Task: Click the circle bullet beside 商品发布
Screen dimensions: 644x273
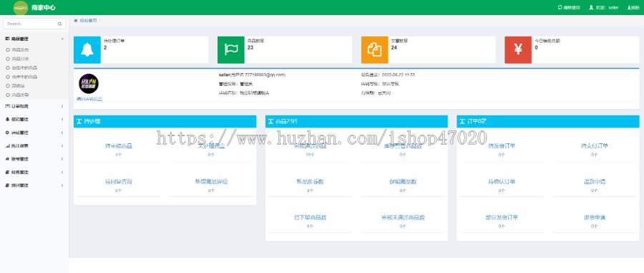Action: (7, 49)
